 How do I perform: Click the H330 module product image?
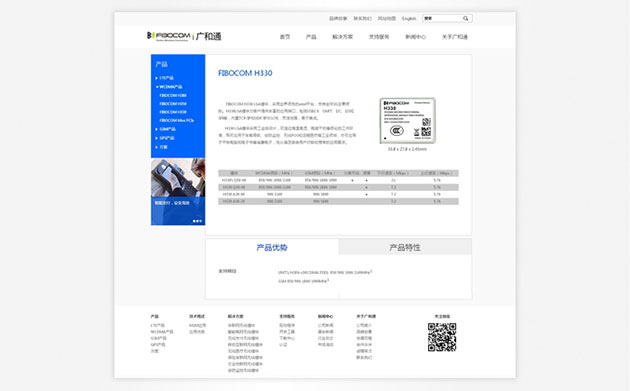(x=407, y=121)
